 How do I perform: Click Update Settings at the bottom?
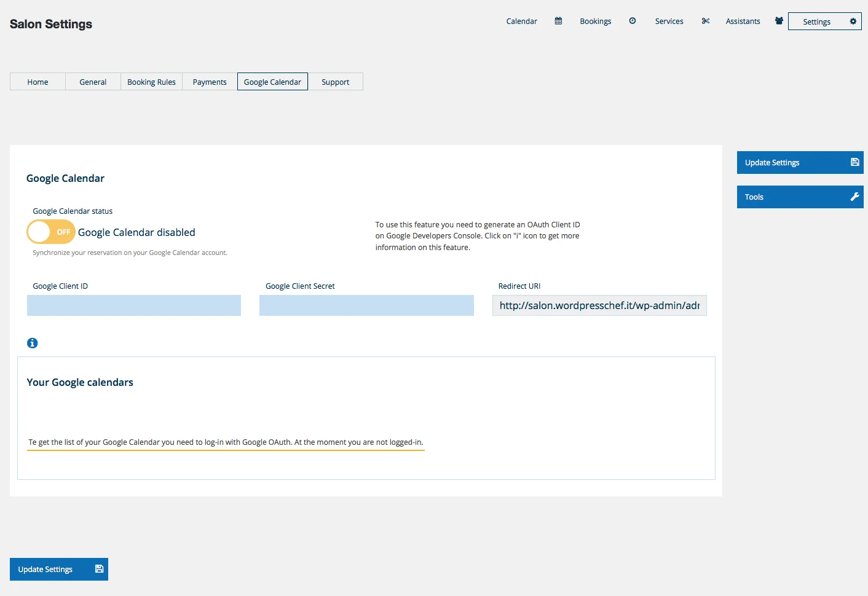tap(45, 569)
